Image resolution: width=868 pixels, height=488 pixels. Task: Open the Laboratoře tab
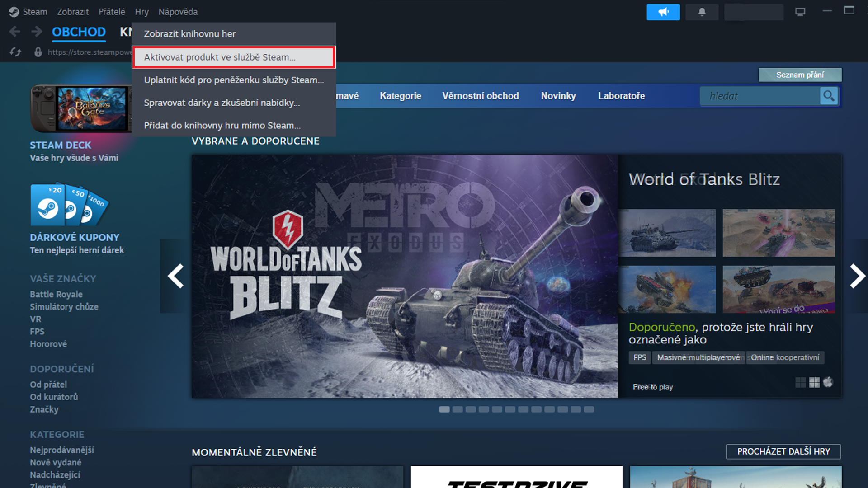point(622,96)
